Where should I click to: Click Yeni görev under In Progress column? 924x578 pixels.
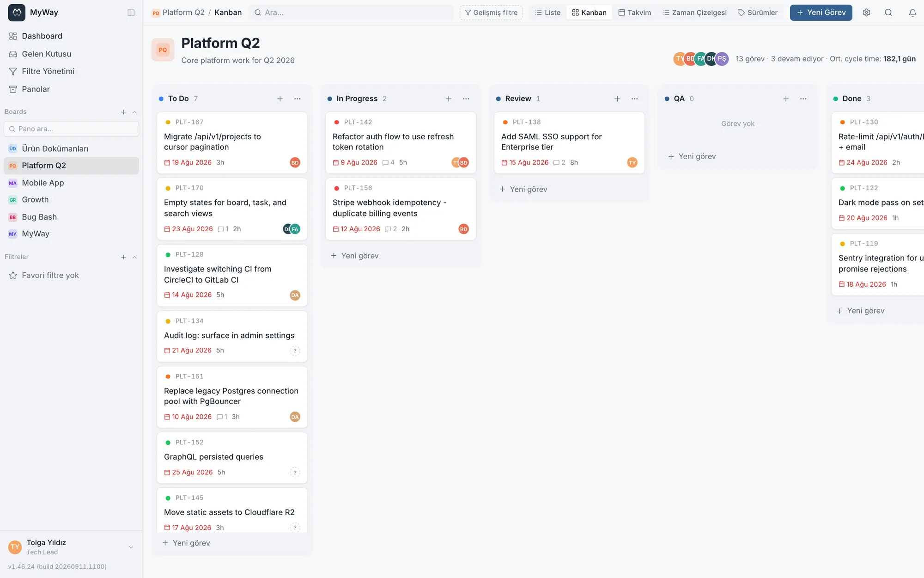click(355, 256)
